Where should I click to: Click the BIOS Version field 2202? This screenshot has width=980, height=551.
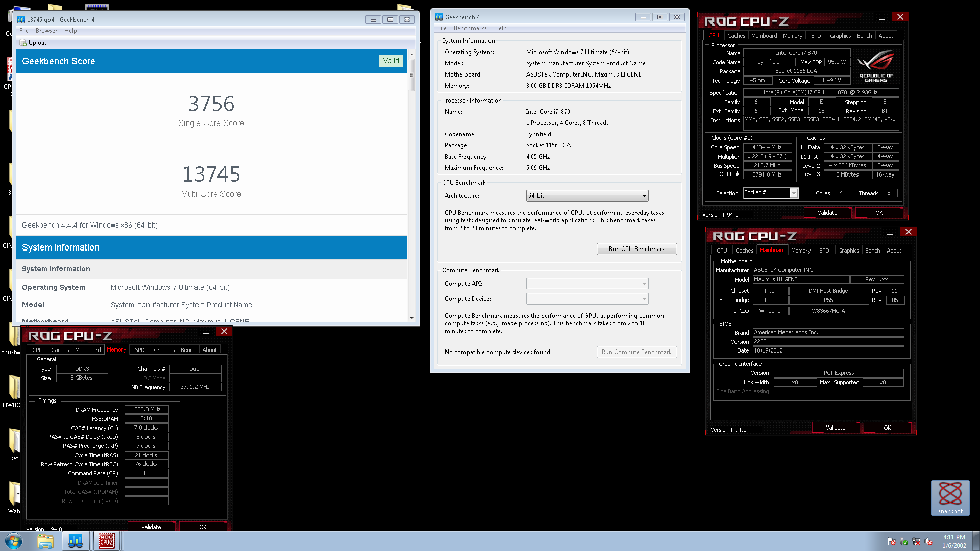point(828,342)
